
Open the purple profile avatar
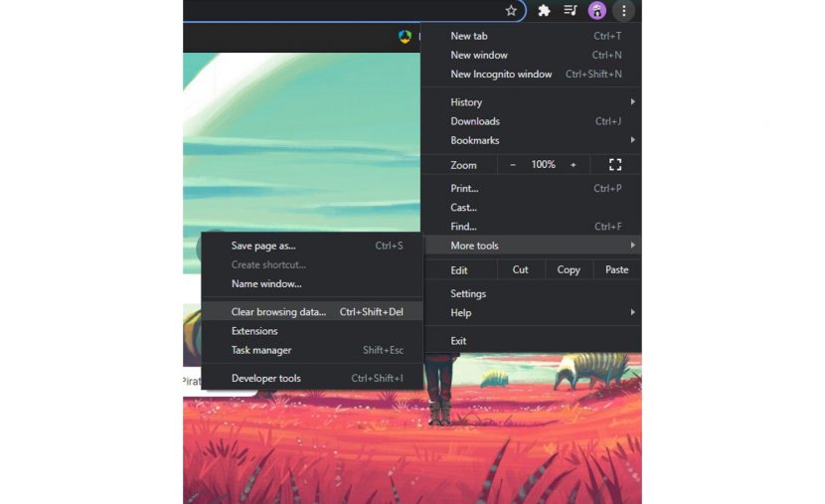[597, 11]
